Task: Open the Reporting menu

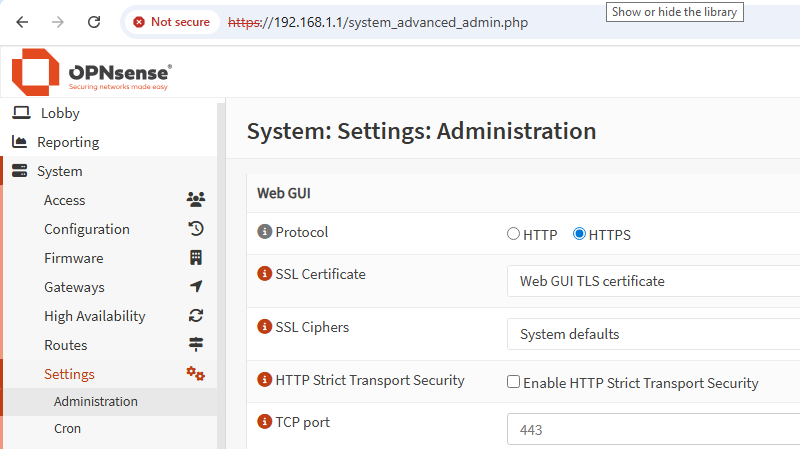Action: (68, 142)
